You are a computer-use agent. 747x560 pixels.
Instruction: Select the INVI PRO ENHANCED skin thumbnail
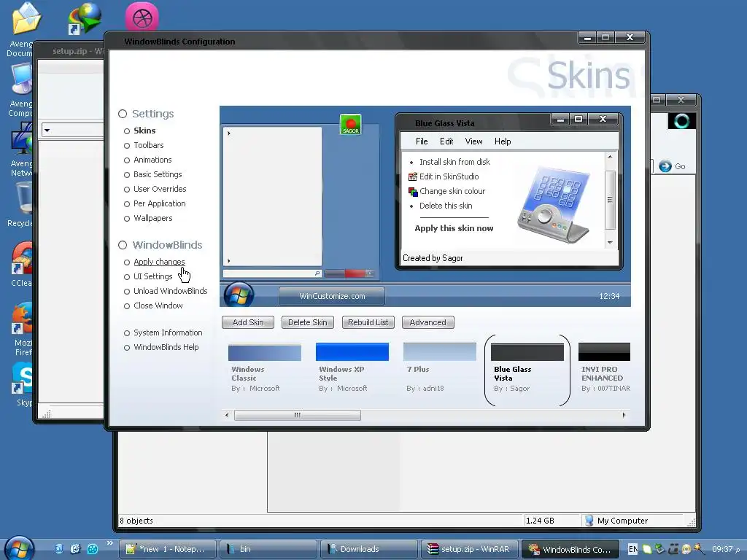point(604,352)
